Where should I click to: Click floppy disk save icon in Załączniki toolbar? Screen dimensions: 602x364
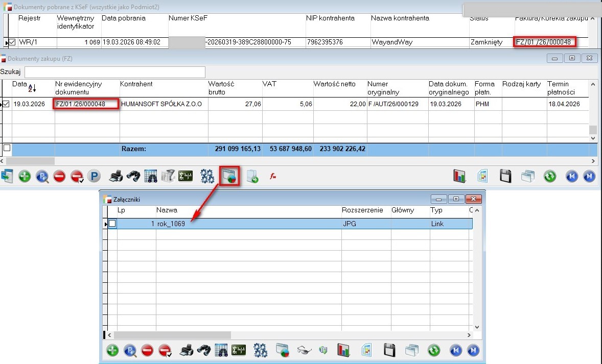tap(390, 350)
